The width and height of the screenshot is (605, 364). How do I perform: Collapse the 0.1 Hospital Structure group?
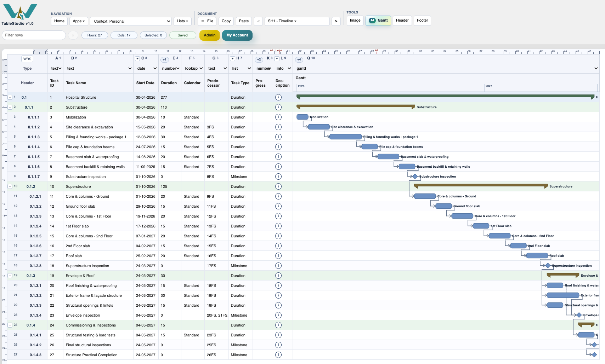(10, 97)
